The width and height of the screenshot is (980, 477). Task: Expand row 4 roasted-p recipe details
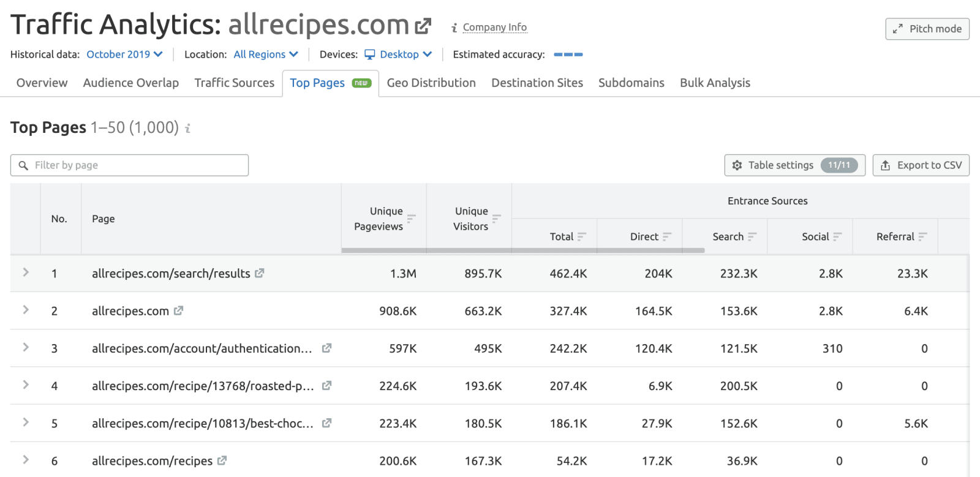pyautogui.click(x=26, y=385)
